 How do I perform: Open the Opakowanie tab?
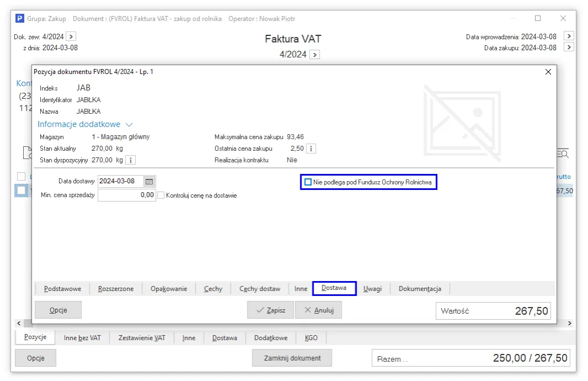(x=169, y=289)
